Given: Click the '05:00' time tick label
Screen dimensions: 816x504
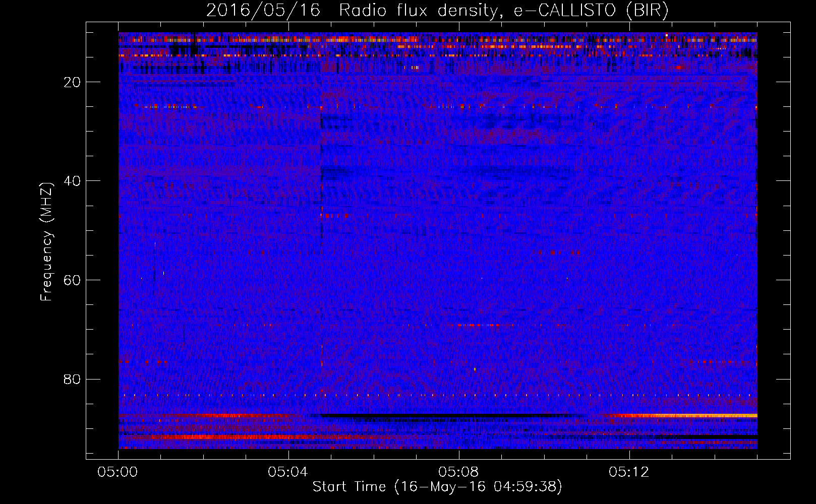Looking at the screenshot, I should [x=118, y=472].
